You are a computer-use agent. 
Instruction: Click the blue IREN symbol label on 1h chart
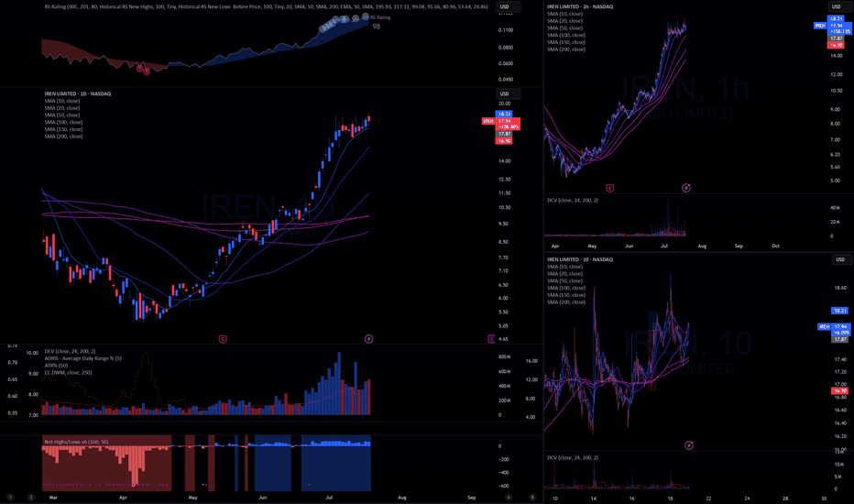[820, 26]
